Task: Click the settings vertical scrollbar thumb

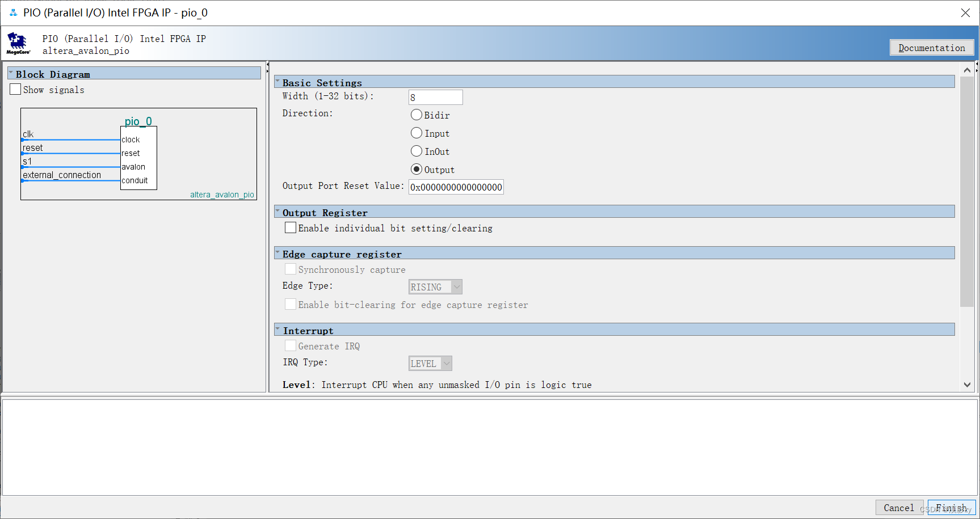Action: click(x=968, y=192)
